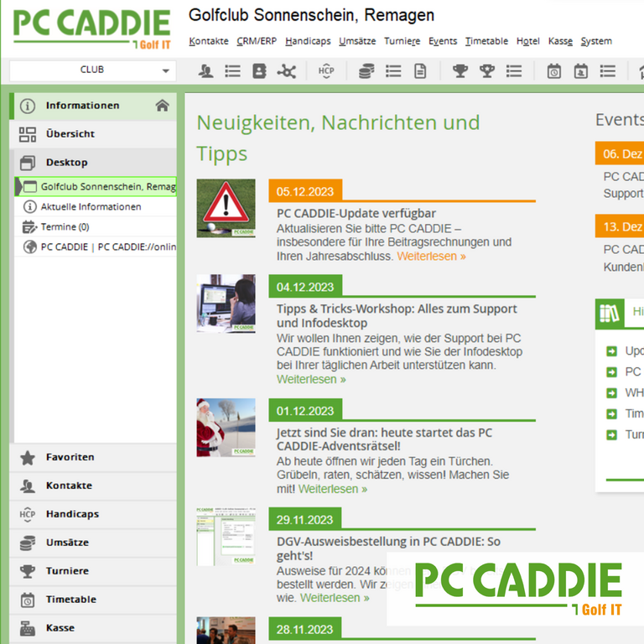Open the Kasse menu in menu bar
This screenshot has width=644, height=644.
tap(560, 41)
